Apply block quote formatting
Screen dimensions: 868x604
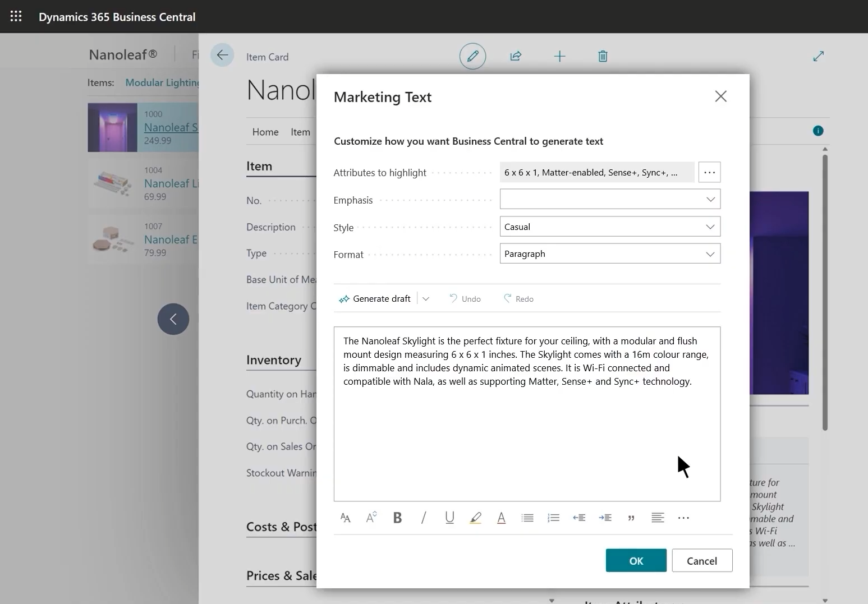631,518
